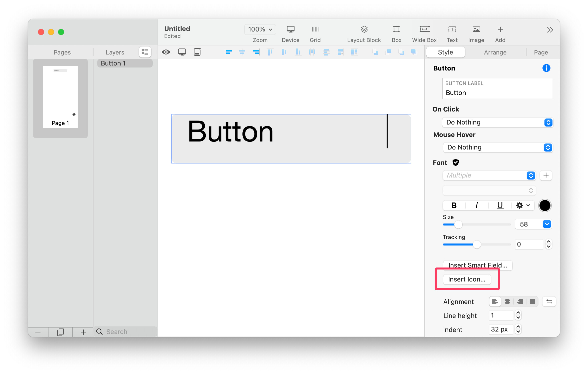Click the Grid toolbar icon
The width and height of the screenshot is (588, 374).
315,30
